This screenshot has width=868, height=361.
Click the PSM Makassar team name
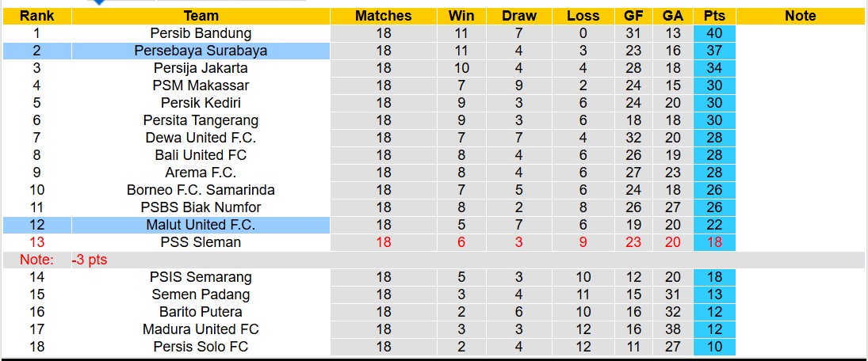point(201,85)
